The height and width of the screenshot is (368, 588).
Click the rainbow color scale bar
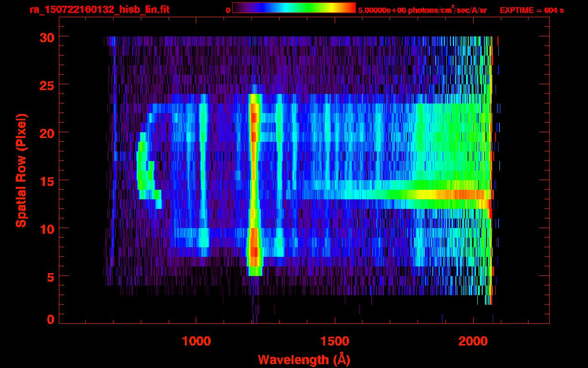click(294, 8)
